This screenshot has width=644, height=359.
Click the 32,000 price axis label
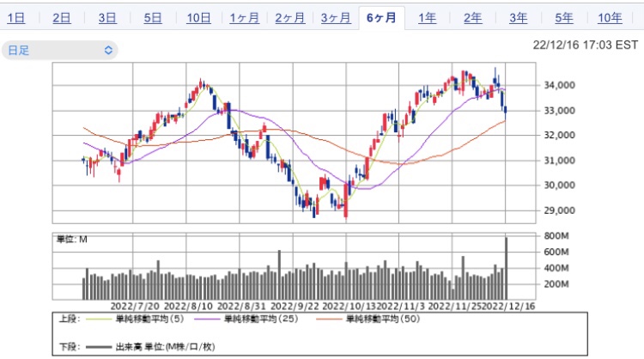(559, 135)
